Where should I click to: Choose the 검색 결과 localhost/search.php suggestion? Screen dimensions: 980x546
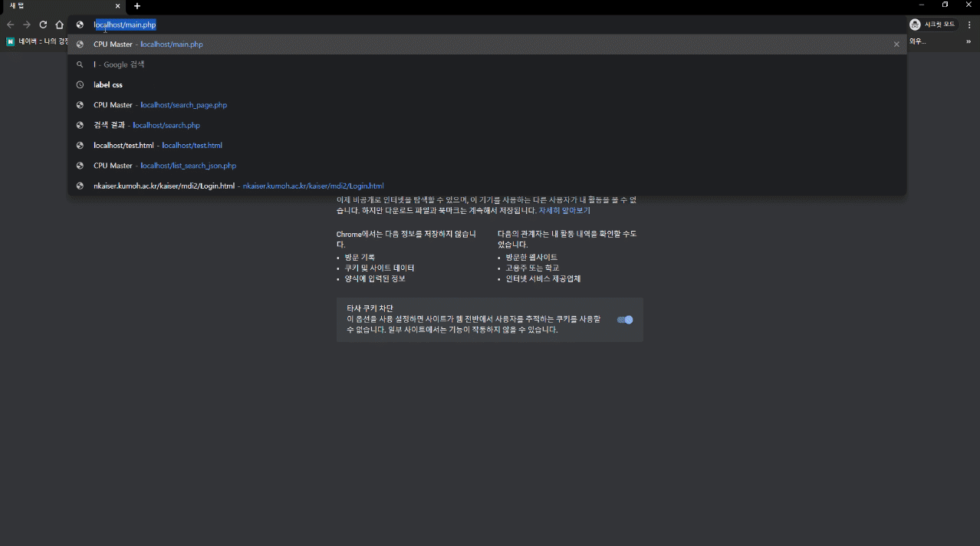pyautogui.click(x=166, y=125)
